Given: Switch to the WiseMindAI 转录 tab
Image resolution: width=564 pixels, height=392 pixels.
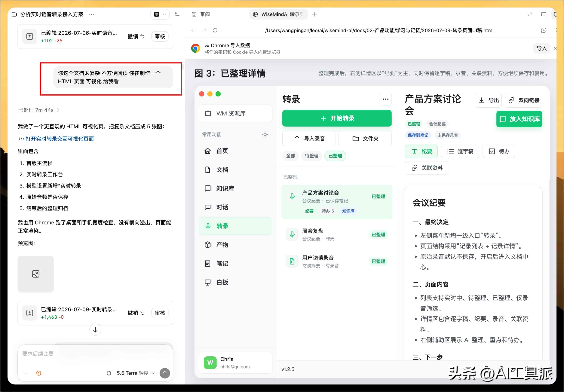Looking at the screenshot, I should [278, 14].
